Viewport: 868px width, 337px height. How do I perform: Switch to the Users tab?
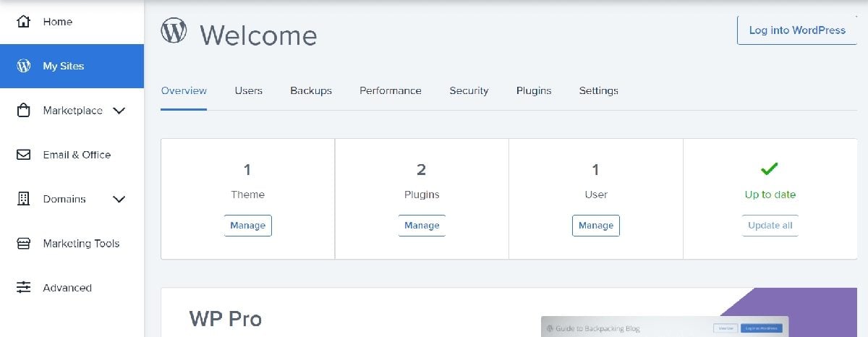point(248,90)
